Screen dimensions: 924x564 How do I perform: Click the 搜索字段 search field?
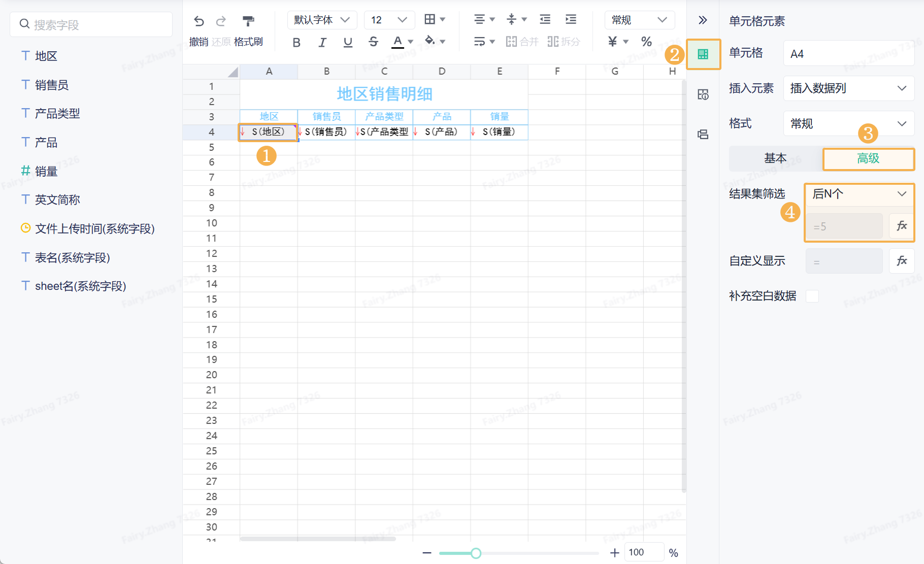[91, 24]
